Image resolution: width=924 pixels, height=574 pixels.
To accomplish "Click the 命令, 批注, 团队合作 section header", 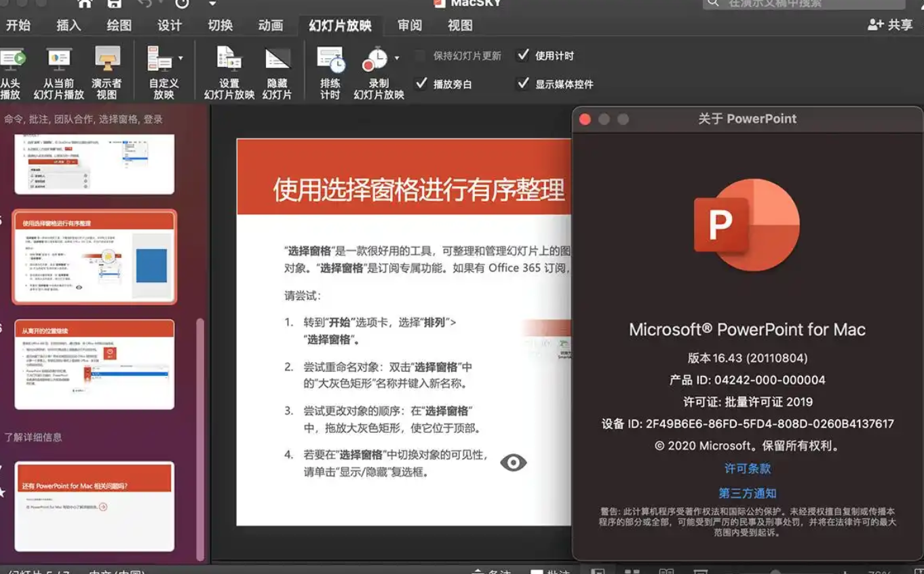I will tap(83, 119).
